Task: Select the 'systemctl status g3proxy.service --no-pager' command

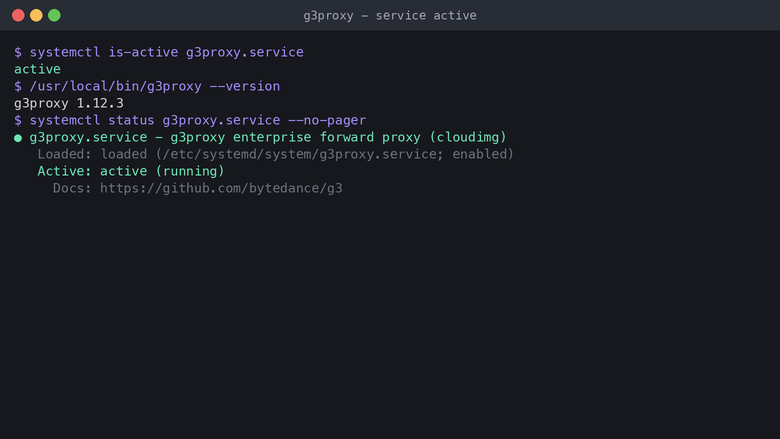Action: [198, 120]
